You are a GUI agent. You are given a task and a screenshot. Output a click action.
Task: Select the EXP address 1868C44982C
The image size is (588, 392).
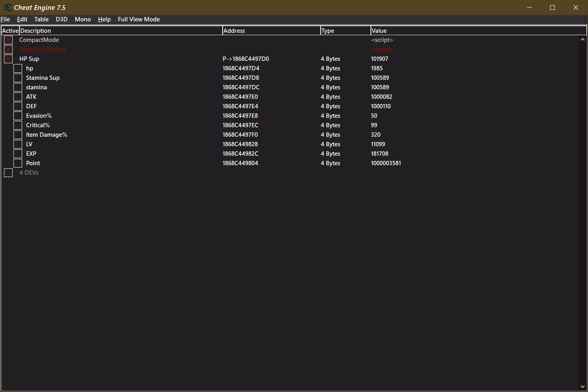coord(240,154)
